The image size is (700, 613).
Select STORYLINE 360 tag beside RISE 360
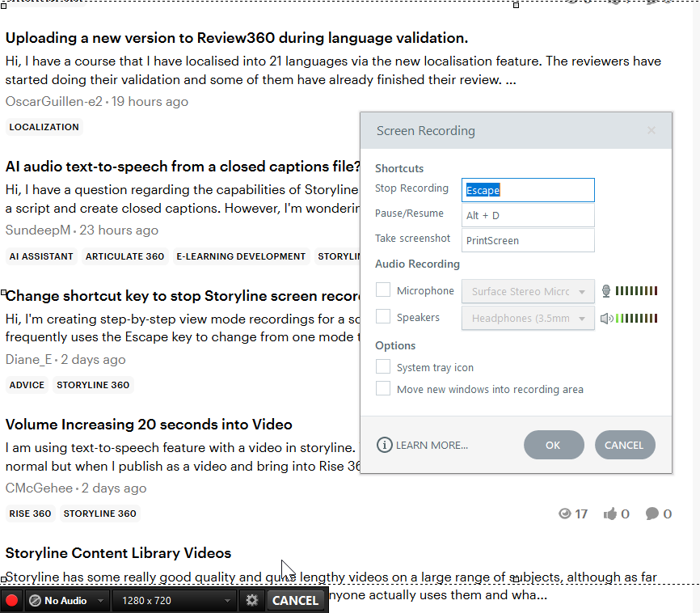[x=100, y=514]
